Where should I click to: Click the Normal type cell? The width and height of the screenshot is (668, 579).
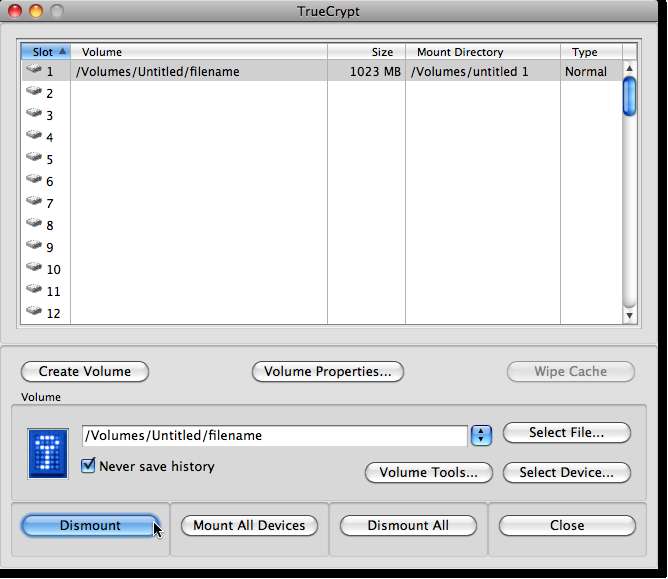pos(591,71)
